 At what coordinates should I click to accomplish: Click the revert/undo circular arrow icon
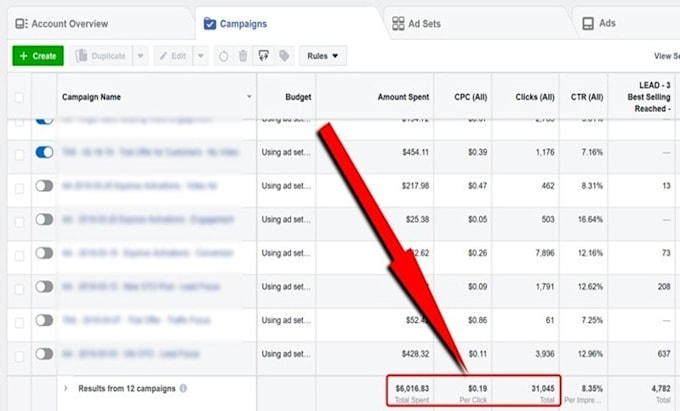223,56
